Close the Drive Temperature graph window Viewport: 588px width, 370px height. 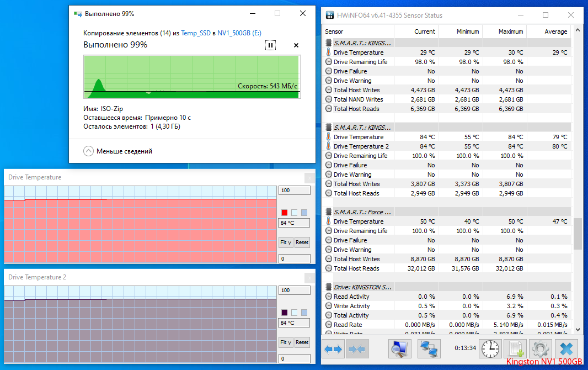(x=309, y=177)
